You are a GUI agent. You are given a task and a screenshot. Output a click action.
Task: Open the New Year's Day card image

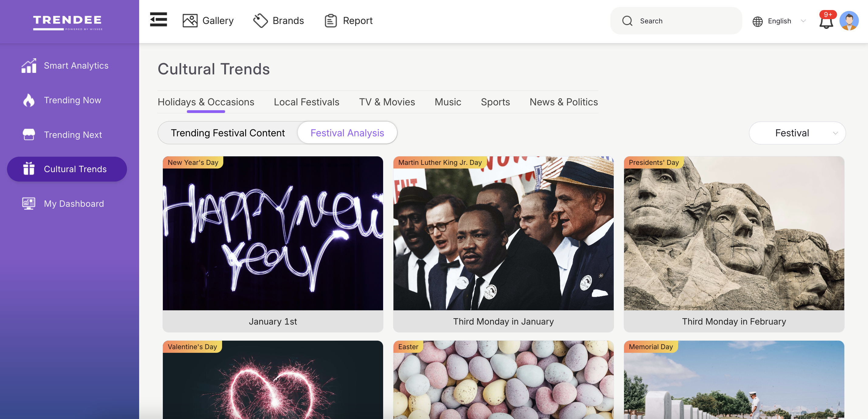pos(273,233)
